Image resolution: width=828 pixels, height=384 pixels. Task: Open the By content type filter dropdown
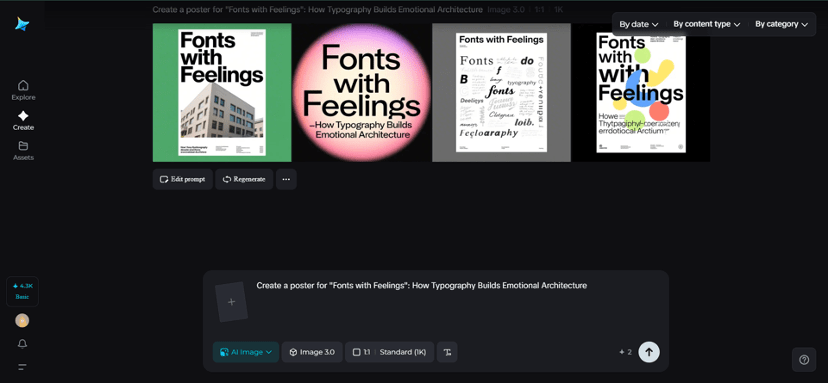pos(707,24)
